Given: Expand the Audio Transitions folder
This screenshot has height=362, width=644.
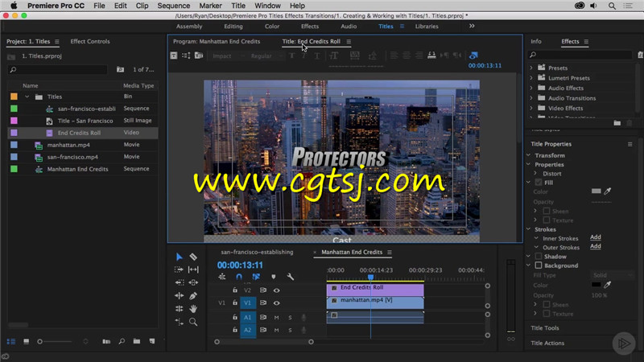Looking at the screenshot, I should coord(531,98).
